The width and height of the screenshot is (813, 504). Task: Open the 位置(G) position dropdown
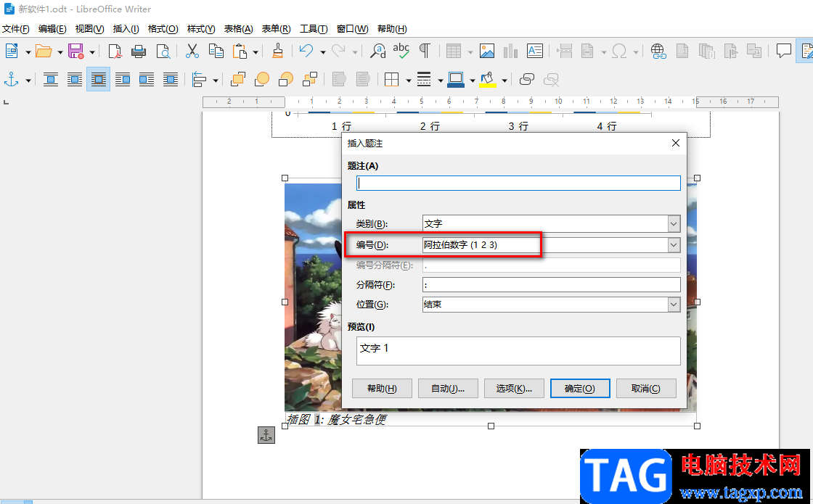pos(674,305)
